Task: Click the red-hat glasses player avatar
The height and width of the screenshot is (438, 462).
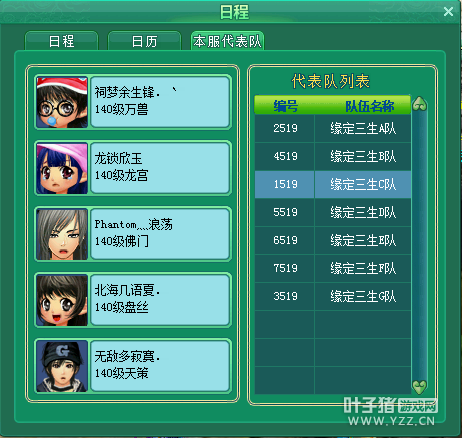Action: pyautogui.click(x=62, y=102)
